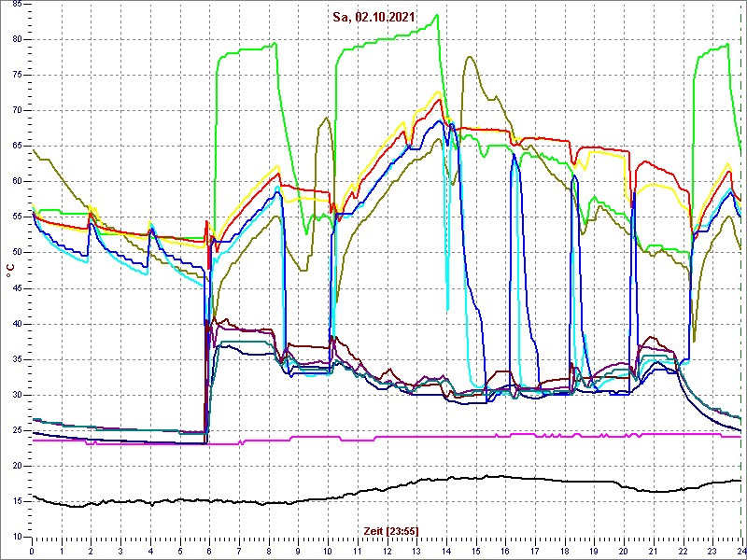This screenshot has width=747, height=560.
Task: Click hour 0 on the time axis
Action: 32,551
